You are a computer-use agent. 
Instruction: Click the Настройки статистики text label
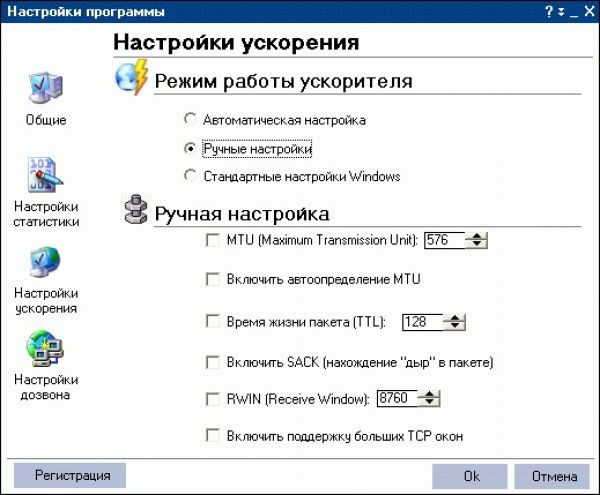tap(46, 214)
